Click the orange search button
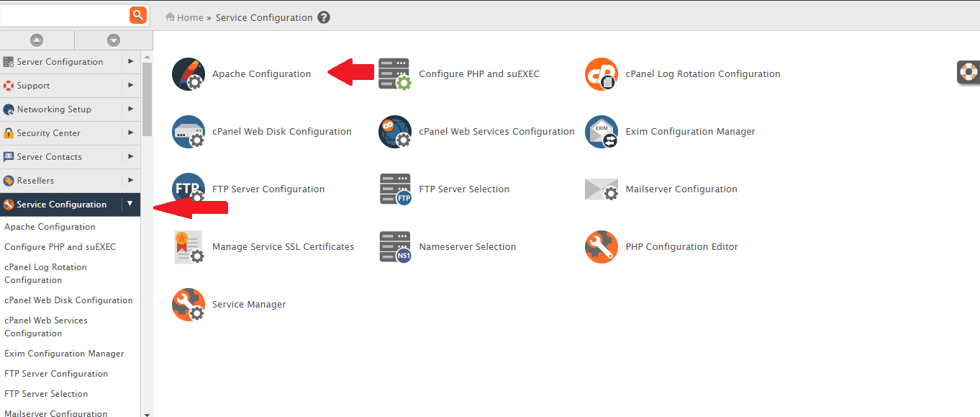The width and height of the screenshot is (980, 417). click(x=137, y=14)
